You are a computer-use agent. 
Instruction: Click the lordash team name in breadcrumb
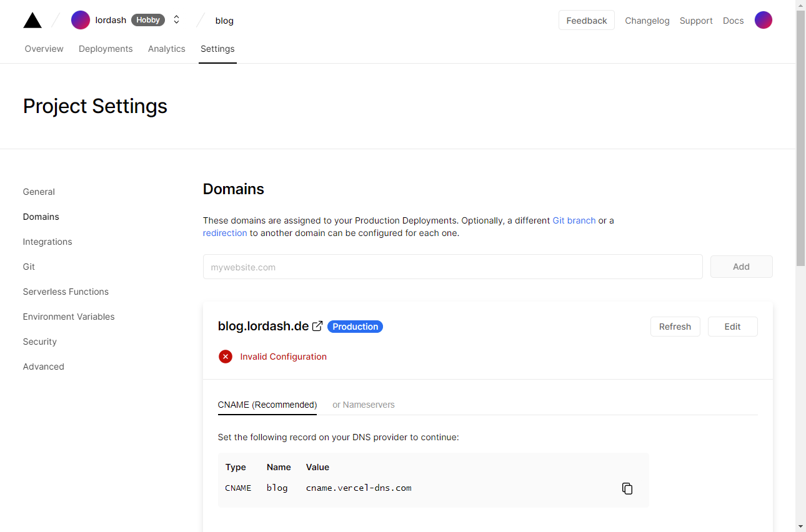point(111,20)
